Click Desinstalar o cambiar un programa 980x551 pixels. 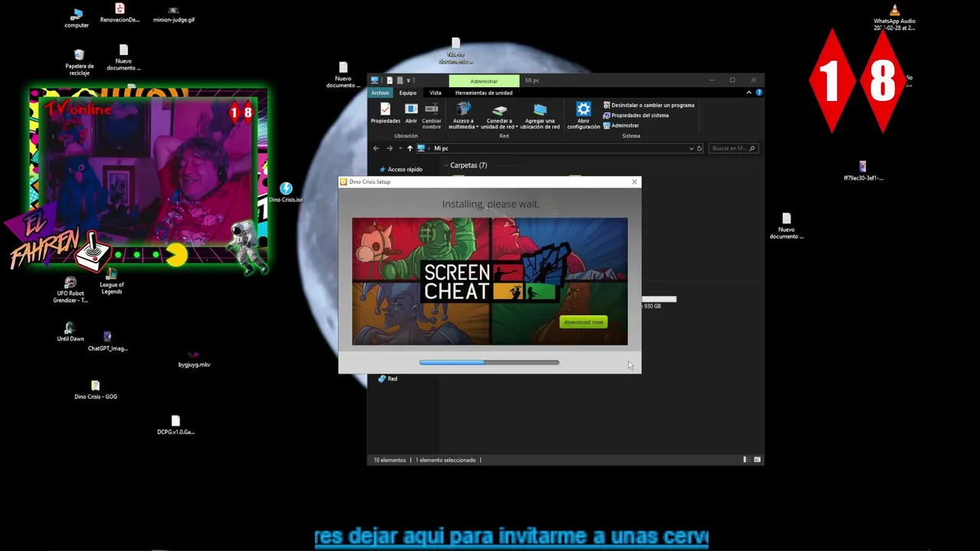coord(648,105)
